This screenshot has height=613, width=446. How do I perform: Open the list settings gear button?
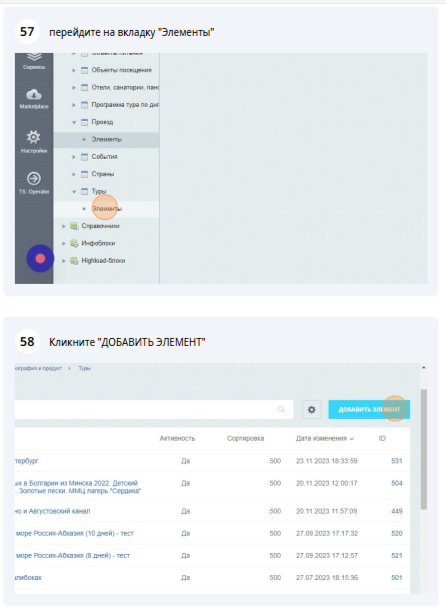click(x=312, y=410)
